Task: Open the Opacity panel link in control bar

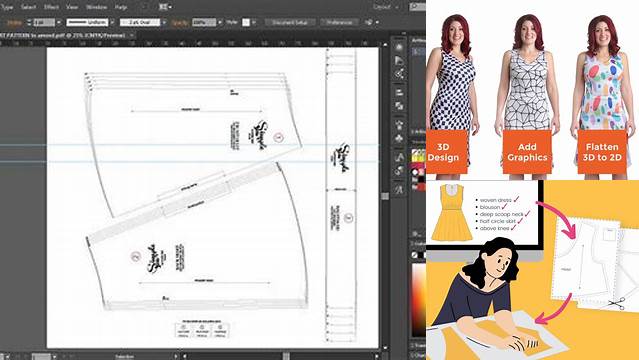Action: pos(180,22)
